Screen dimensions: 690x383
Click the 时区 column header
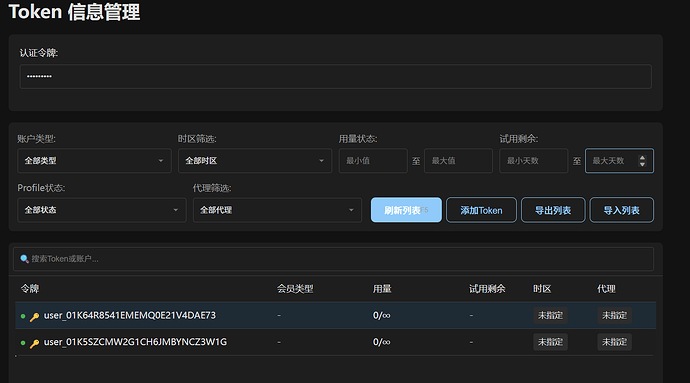click(542, 289)
